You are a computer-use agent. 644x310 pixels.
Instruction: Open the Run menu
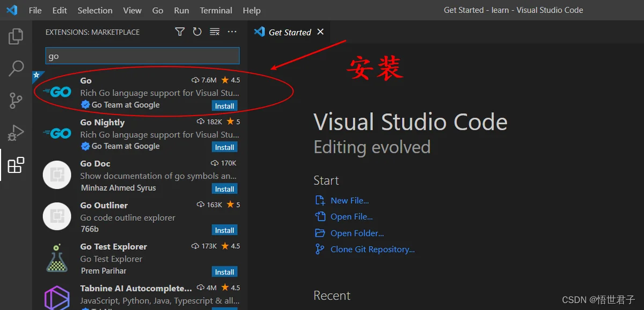click(181, 10)
